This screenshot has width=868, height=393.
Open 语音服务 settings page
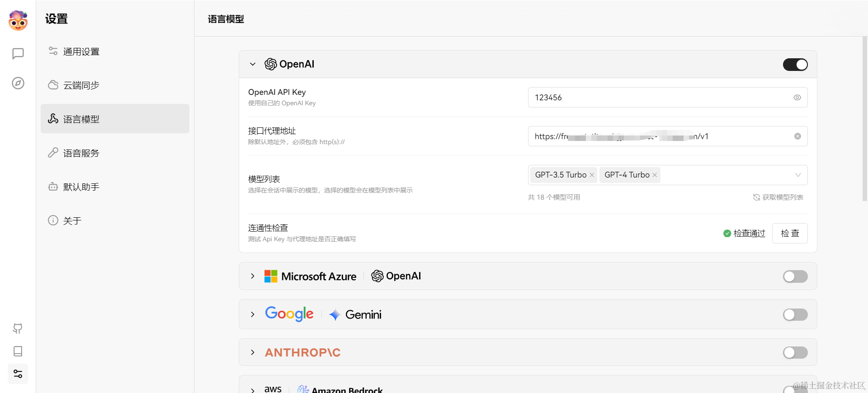115,153
